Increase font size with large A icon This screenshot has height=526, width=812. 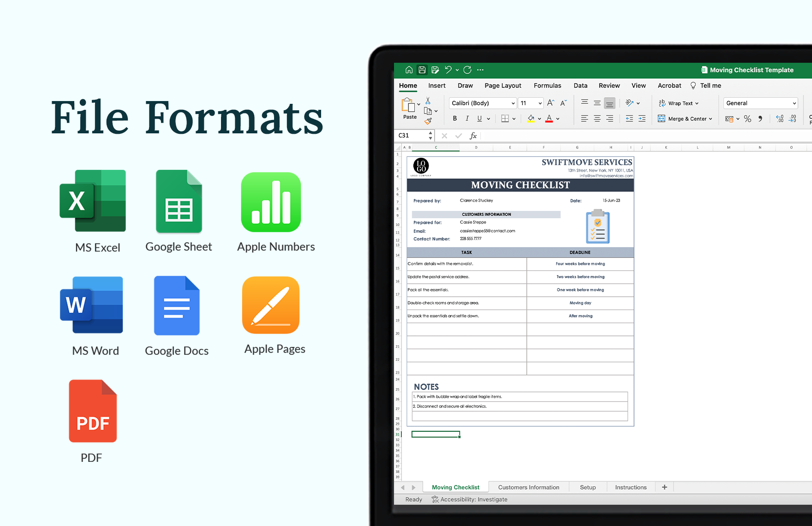click(550, 103)
